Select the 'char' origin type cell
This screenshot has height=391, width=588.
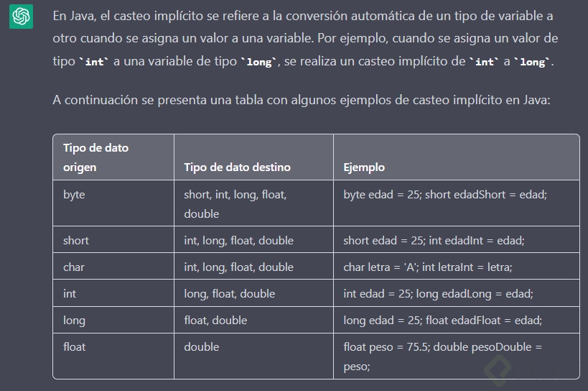click(113, 267)
